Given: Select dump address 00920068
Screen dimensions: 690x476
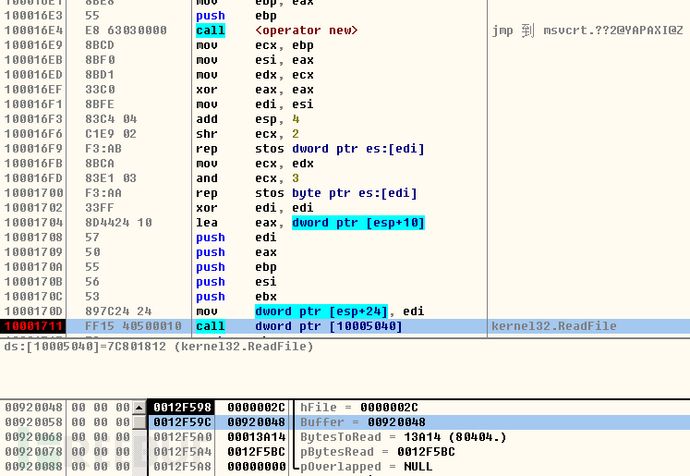Looking at the screenshot, I should (x=33, y=437).
